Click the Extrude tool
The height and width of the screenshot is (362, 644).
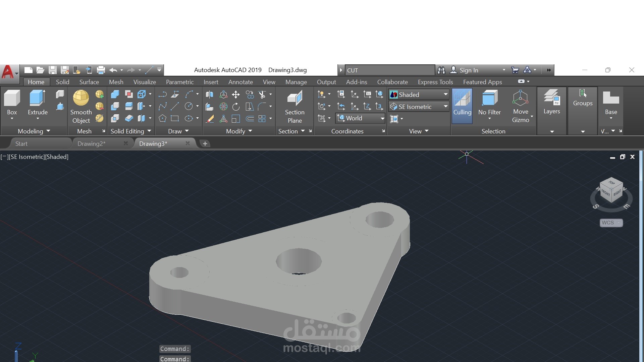pos(38,102)
